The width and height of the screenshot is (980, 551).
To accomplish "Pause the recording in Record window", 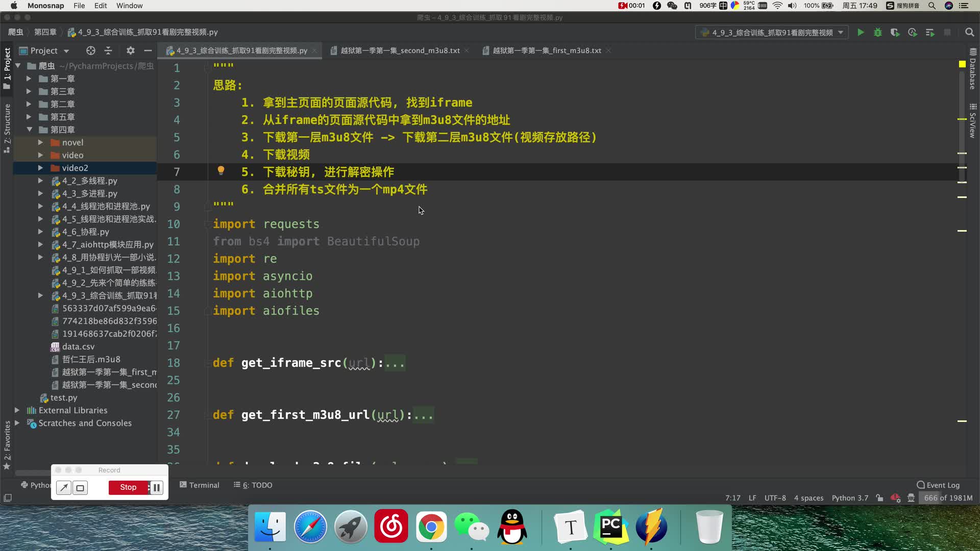I will pos(156,488).
